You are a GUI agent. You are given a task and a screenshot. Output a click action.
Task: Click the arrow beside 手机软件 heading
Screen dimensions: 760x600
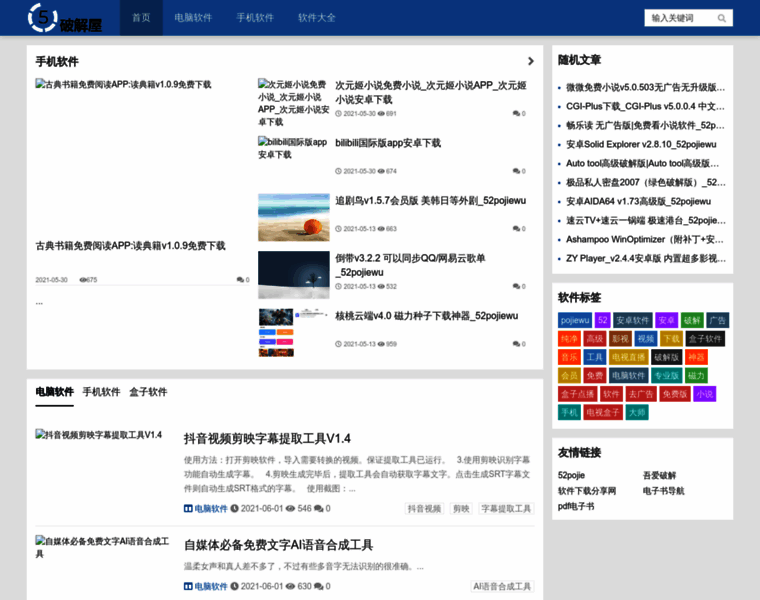point(531,61)
